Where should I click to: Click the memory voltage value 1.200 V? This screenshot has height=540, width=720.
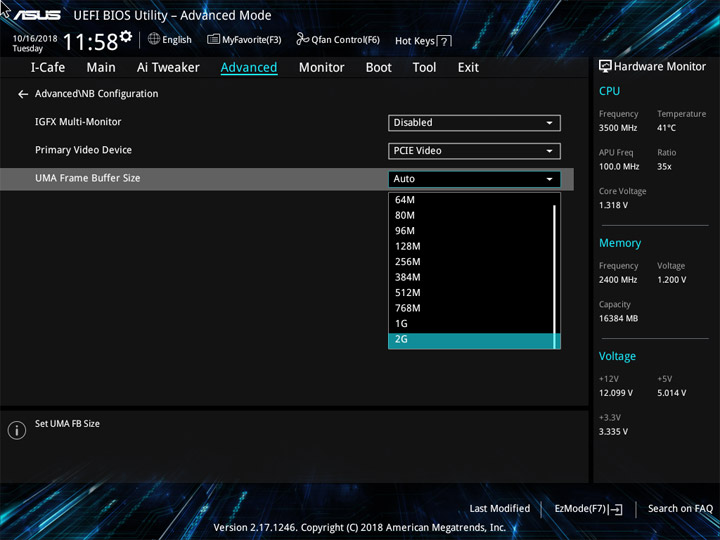click(x=671, y=280)
